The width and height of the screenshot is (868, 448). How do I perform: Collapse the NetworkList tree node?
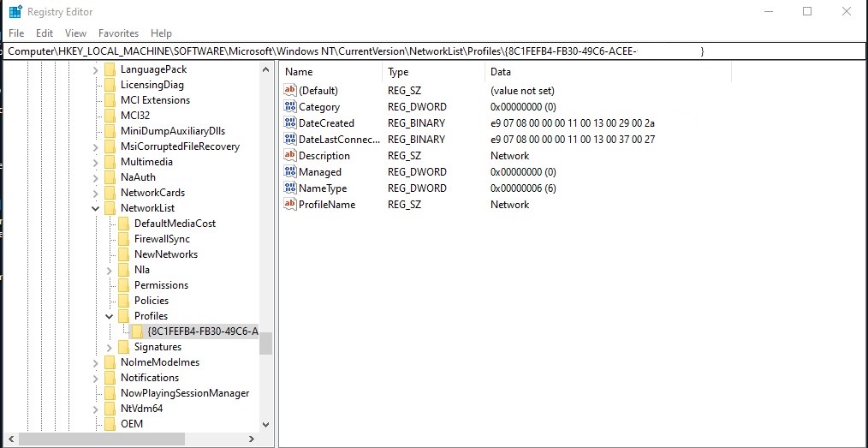[95, 209]
